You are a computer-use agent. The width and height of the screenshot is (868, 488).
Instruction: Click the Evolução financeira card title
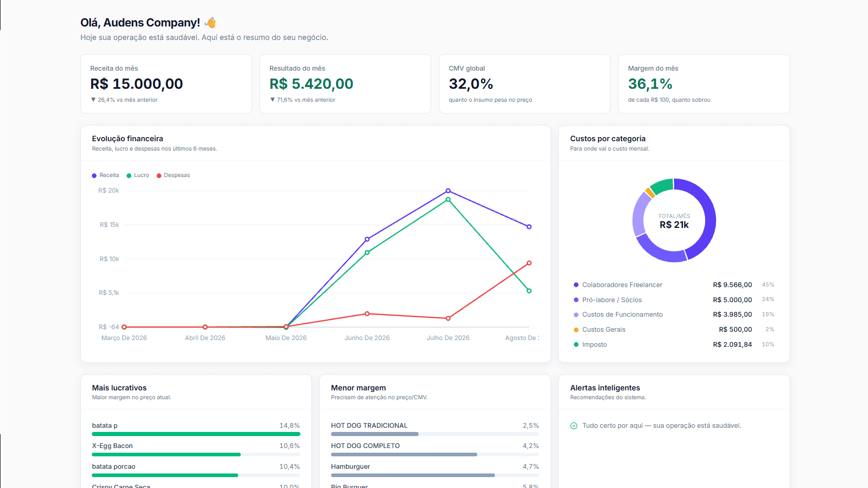[128, 139]
